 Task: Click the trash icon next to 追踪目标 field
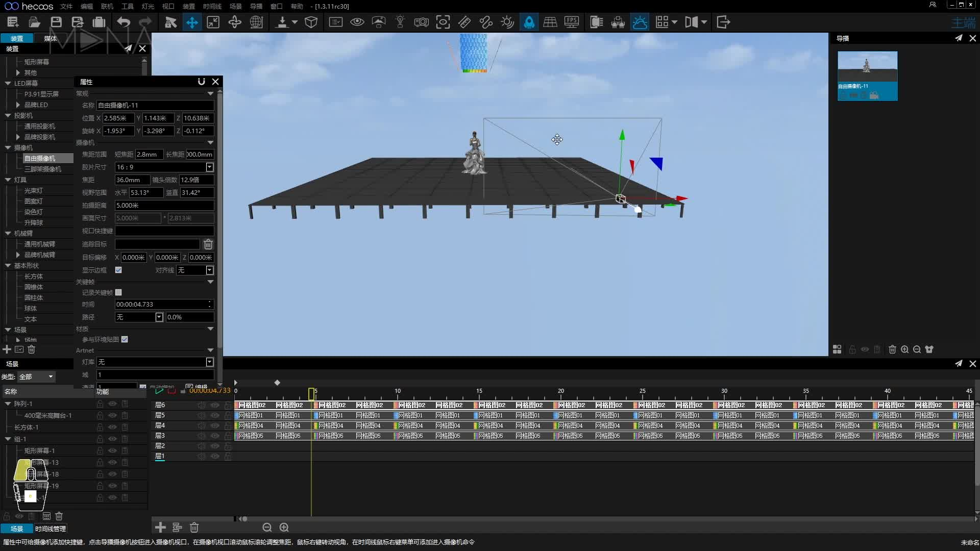pyautogui.click(x=208, y=244)
